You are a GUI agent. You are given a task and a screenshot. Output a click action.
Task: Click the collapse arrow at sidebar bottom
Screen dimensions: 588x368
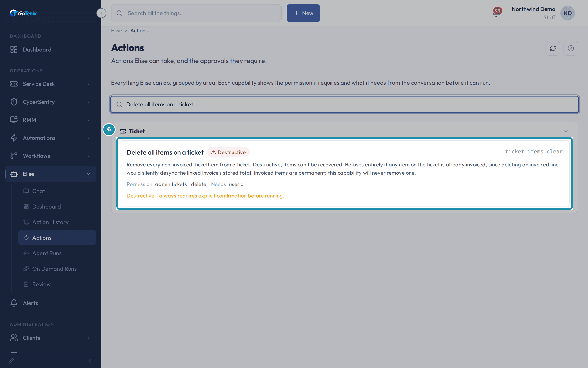[x=90, y=360]
